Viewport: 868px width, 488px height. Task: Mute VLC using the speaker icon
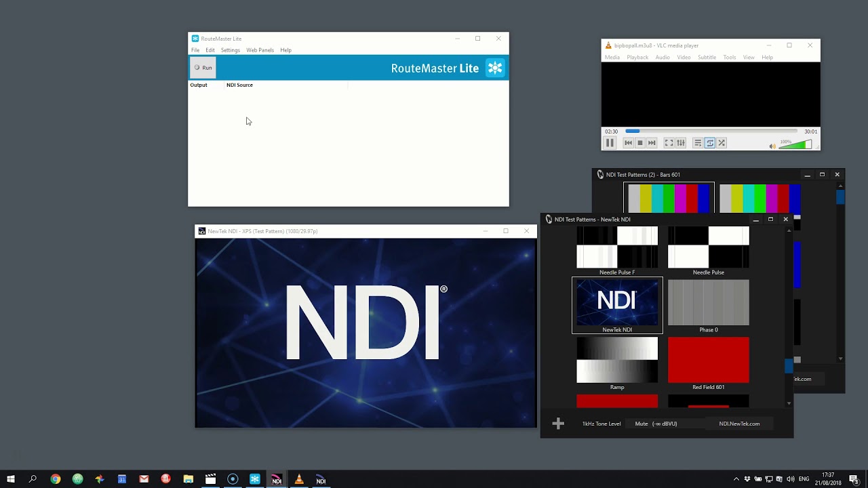coord(772,146)
